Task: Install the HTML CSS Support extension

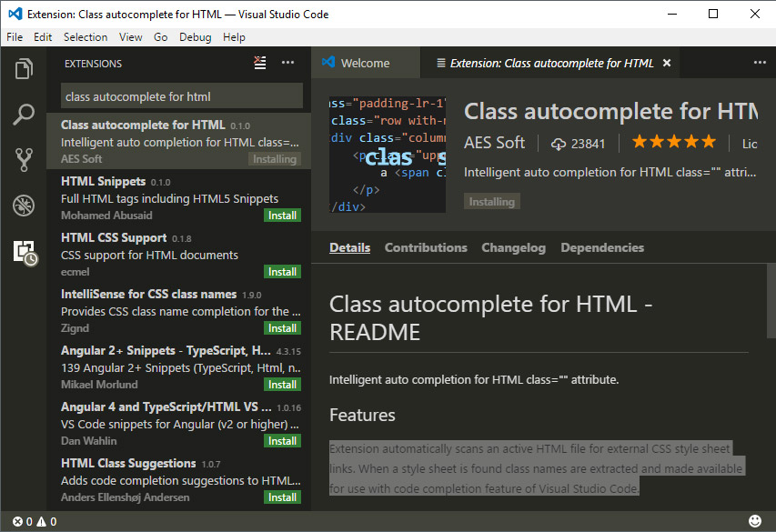Action: point(282,272)
